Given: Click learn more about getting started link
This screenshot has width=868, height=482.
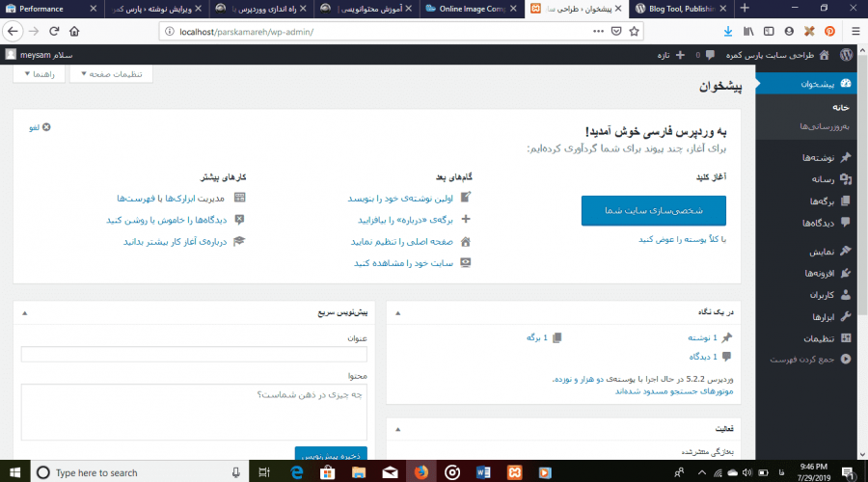Looking at the screenshot, I should tap(175, 242).
